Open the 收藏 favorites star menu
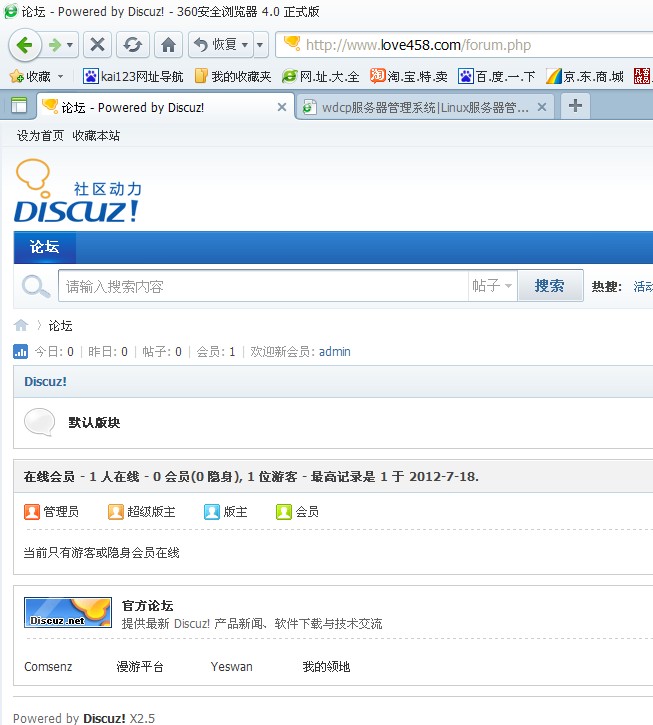Viewport: 653px width, 725px height. pos(30,76)
